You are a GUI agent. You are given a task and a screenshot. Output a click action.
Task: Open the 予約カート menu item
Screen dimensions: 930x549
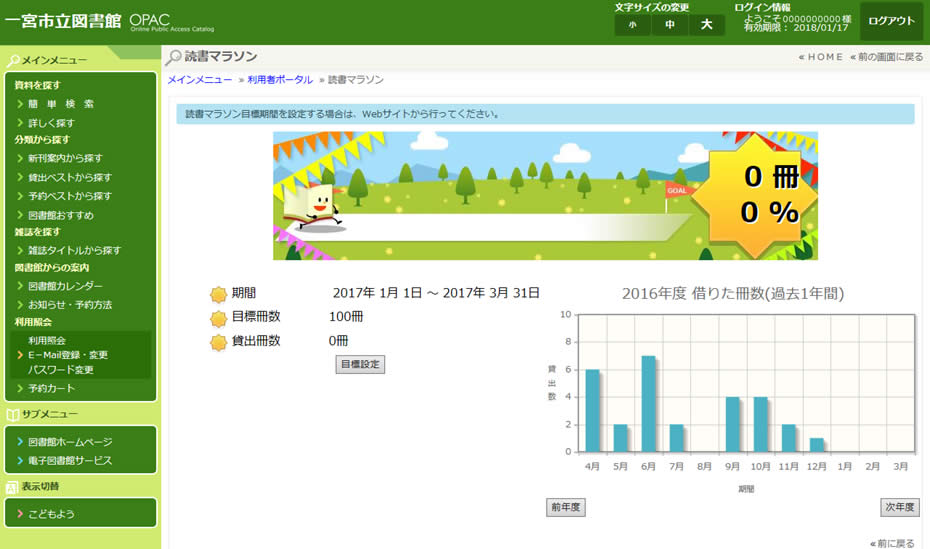51,388
